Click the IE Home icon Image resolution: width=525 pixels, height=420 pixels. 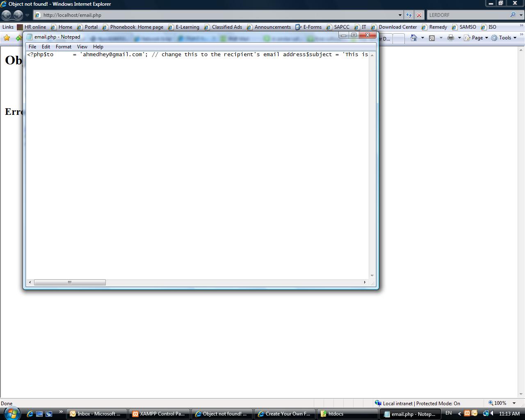(413, 38)
